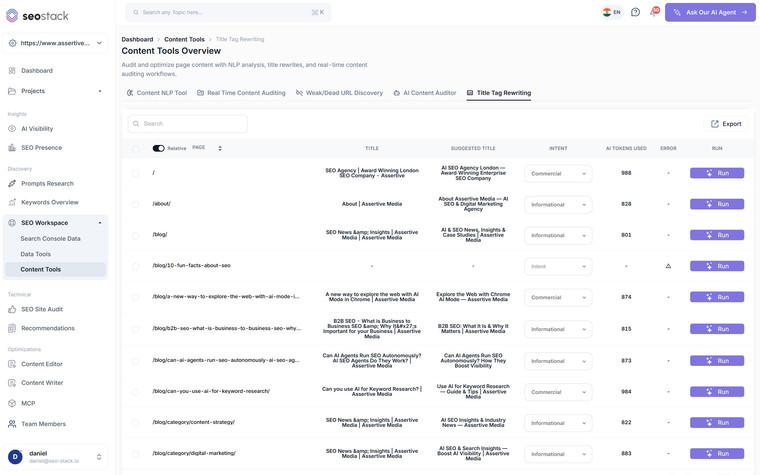Collapse the SEO Workspace section
This screenshot has height=475, width=760.
(x=100, y=223)
